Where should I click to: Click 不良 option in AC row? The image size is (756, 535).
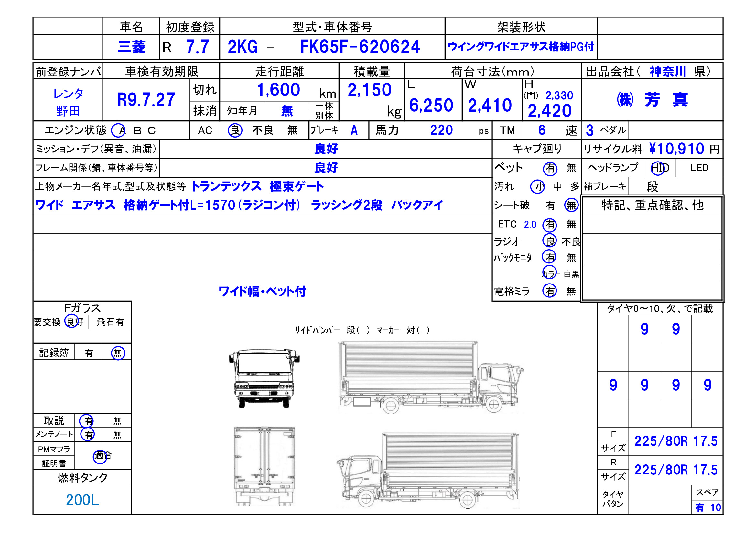pos(263,130)
